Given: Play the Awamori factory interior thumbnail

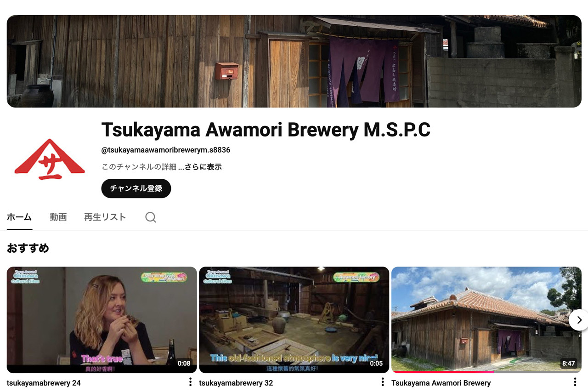Looking at the screenshot, I should click(x=294, y=319).
